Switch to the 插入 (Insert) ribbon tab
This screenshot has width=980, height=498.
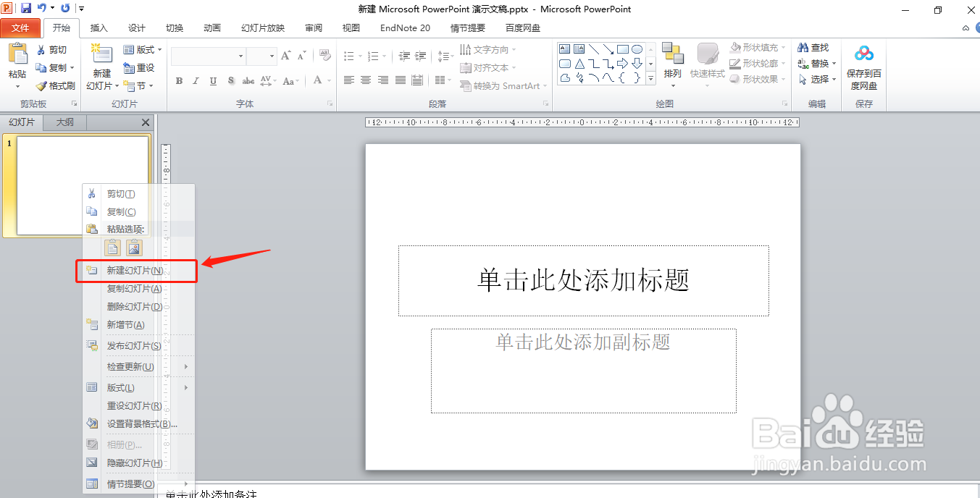pos(99,28)
